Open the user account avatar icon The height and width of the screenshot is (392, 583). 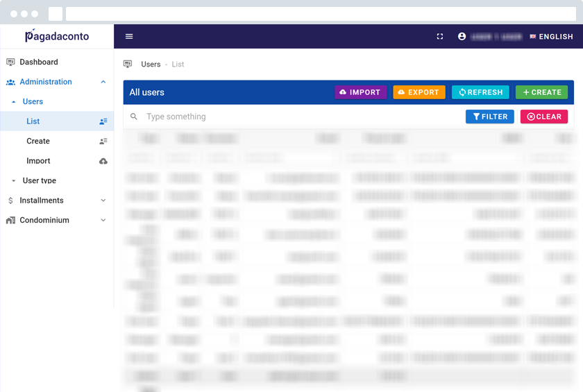pos(462,37)
